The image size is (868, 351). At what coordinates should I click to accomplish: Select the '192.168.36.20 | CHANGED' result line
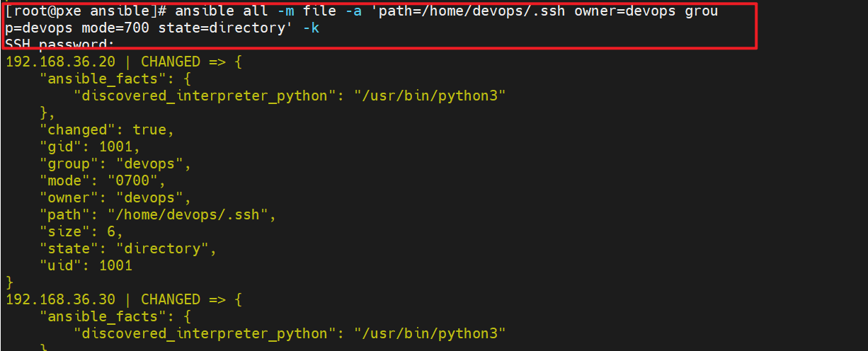click(x=123, y=62)
